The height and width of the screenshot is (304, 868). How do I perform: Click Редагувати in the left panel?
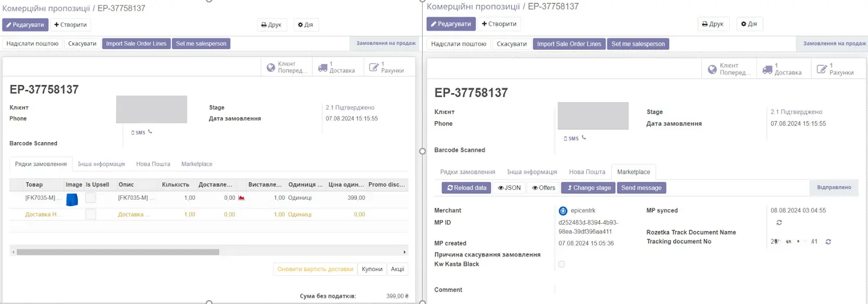click(25, 25)
